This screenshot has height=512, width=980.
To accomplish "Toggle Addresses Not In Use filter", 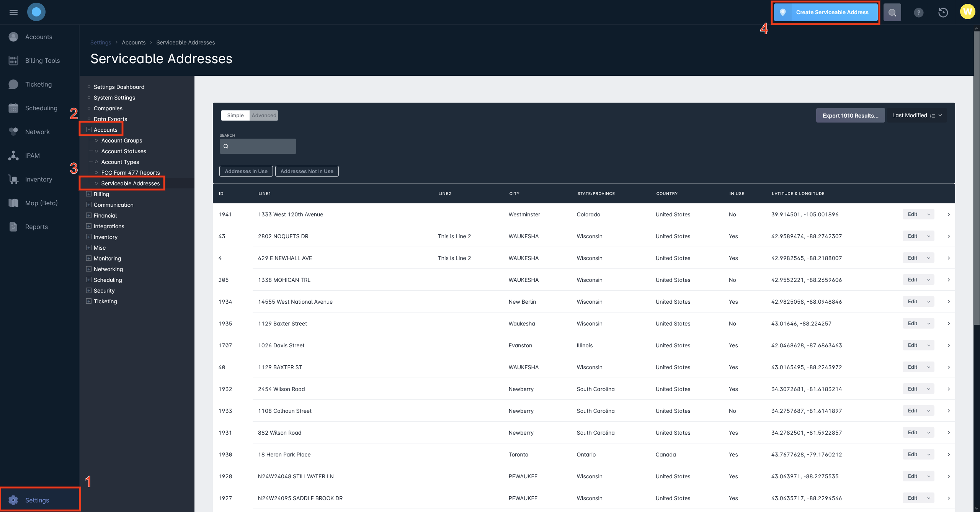I will coord(307,171).
